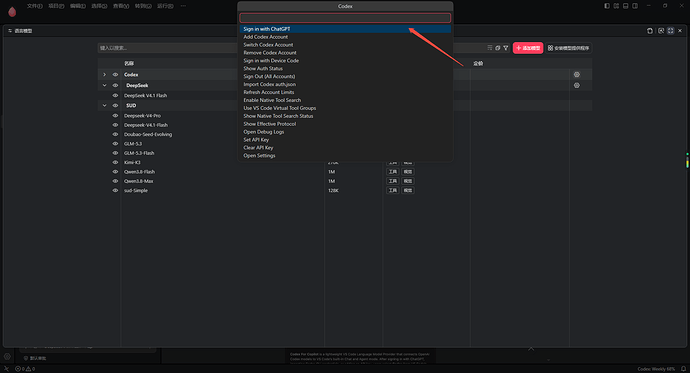
Task: Select Open Settings command
Action: (x=345, y=156)
